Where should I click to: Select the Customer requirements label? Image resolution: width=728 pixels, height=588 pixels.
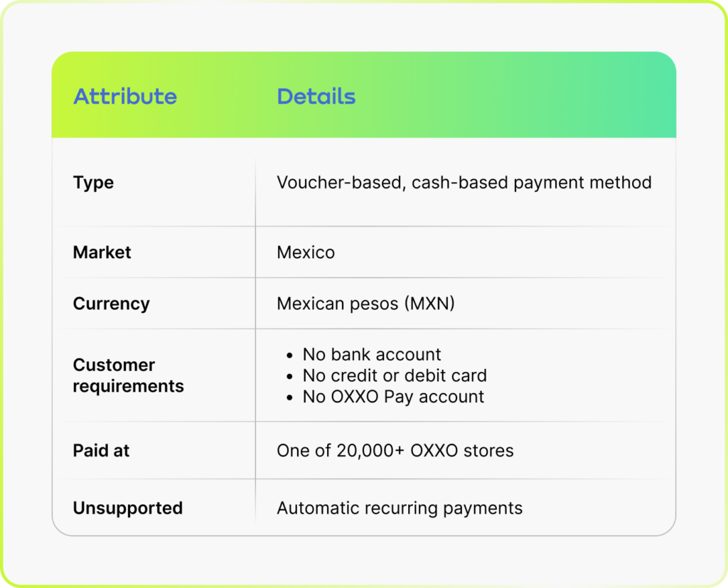point(129,375)
